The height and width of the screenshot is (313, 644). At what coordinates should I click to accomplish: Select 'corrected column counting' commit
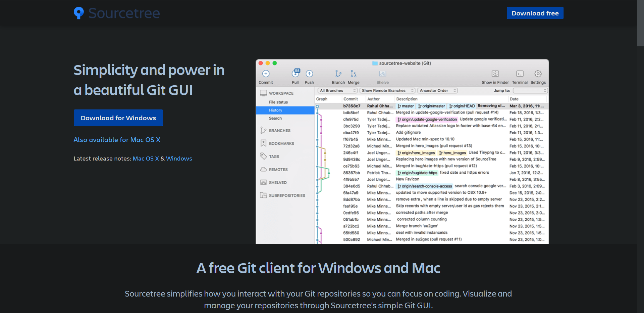click(x=422, y=219)
